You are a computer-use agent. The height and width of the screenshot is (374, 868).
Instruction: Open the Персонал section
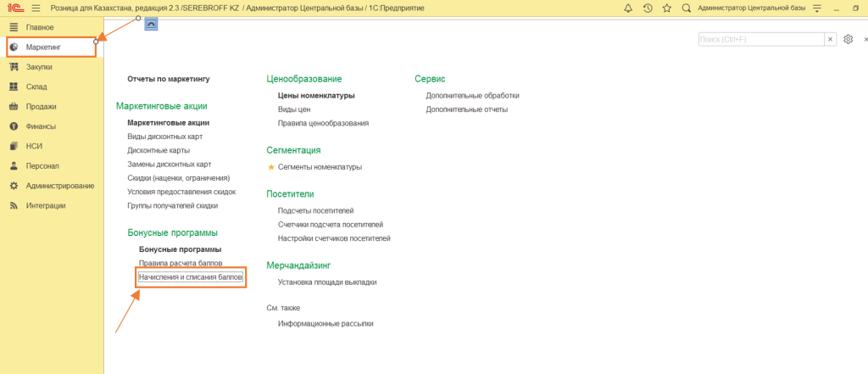(52, 165)
